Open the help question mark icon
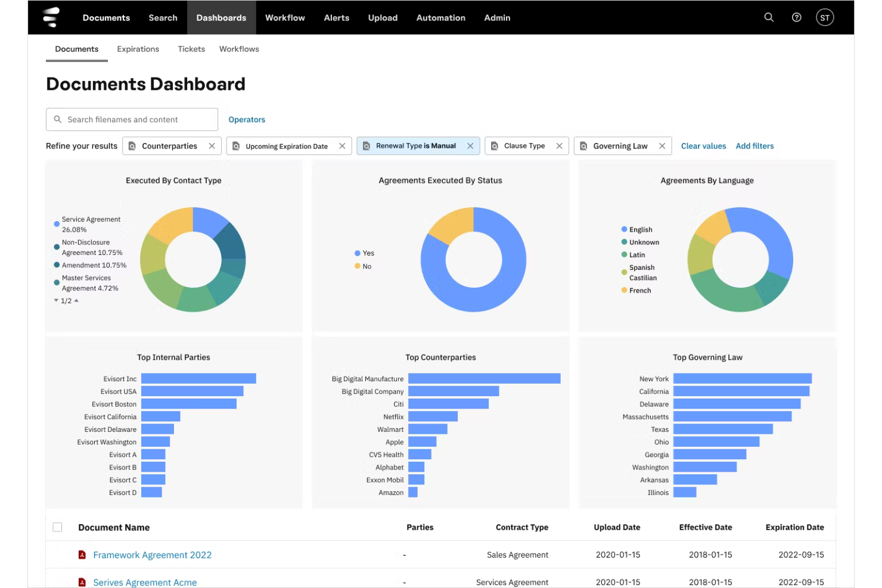 pos(796,17)
